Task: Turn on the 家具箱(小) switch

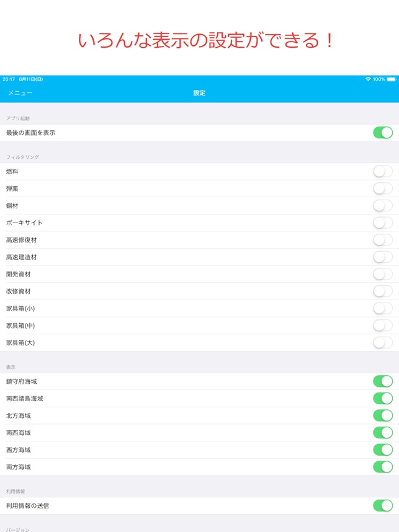Action: 383,308
